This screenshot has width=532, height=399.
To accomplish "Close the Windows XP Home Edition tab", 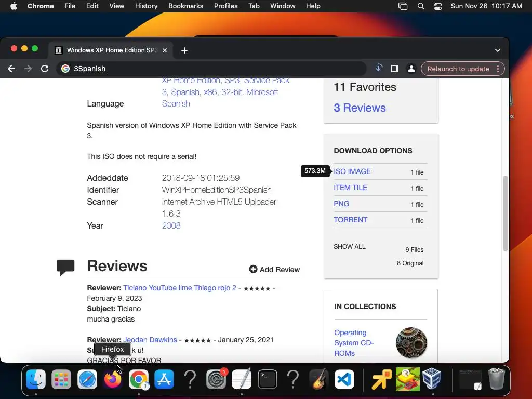I will point(165,50).
